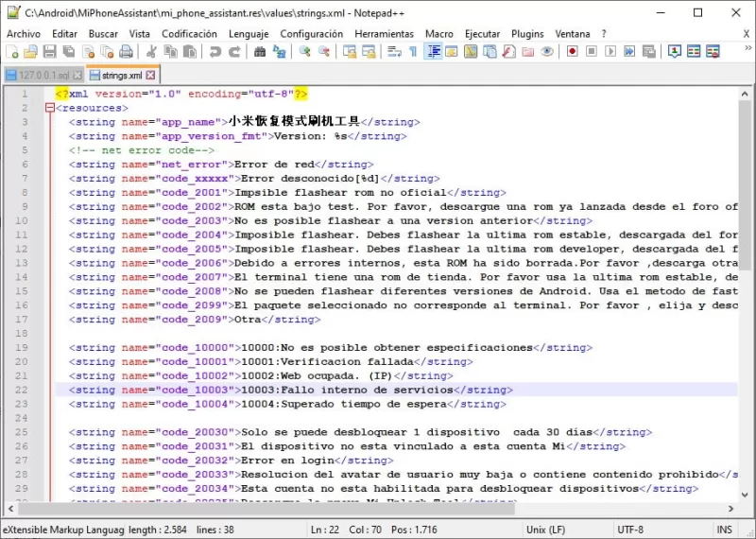Screen dimensions: 756x539
Task: Open the Codificación menu
Action: (190, 34)
